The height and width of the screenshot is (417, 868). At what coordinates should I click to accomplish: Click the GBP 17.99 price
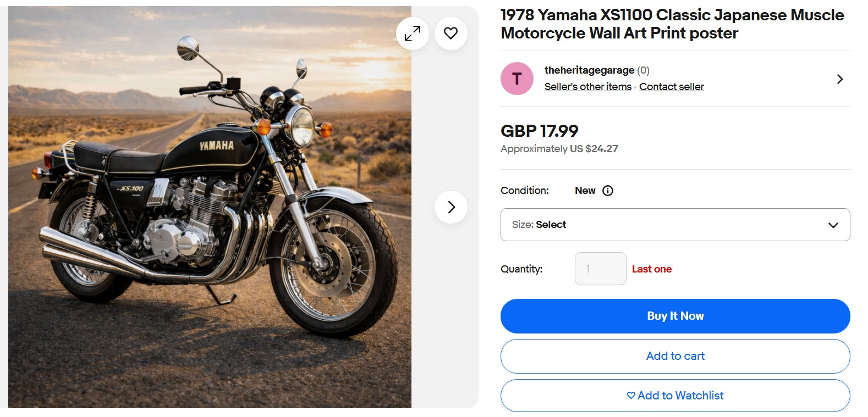point(539,131)
